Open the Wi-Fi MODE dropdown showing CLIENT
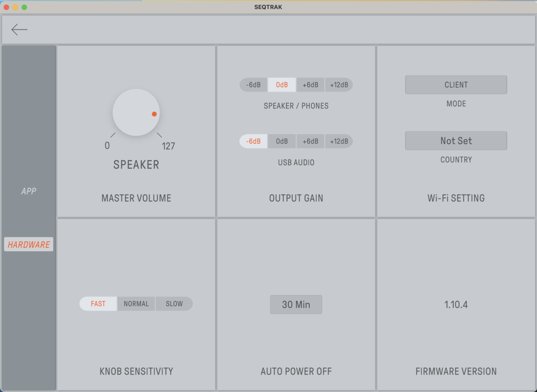This screenshot has width=537, height=392. coord(456,85)
